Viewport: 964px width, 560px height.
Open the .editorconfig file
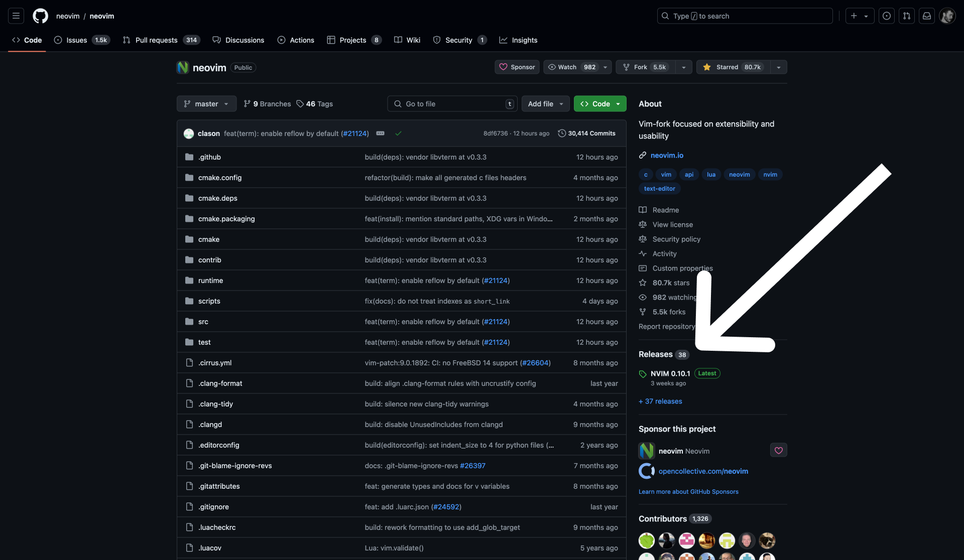pyautogui.click(x=219, y=445)
